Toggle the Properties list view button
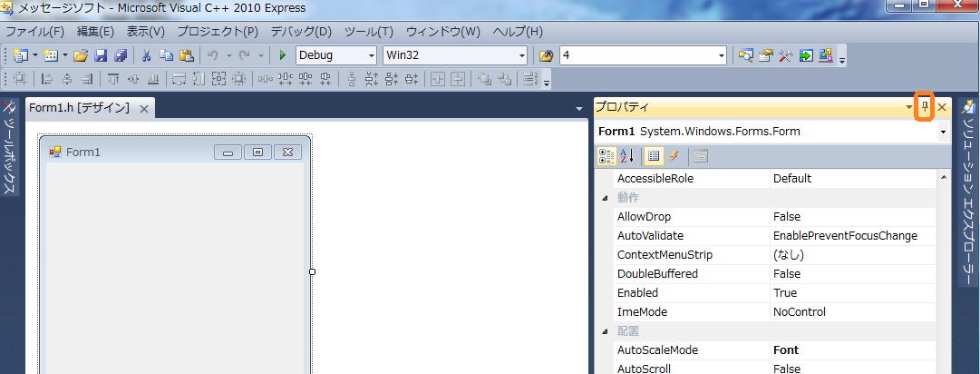 click(654, 156)
